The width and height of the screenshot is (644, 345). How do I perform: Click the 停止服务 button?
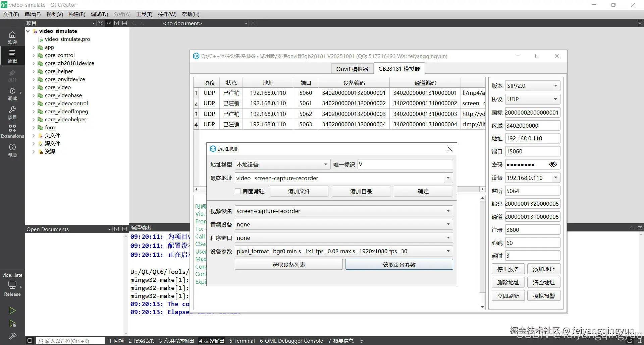pos(508,269)
